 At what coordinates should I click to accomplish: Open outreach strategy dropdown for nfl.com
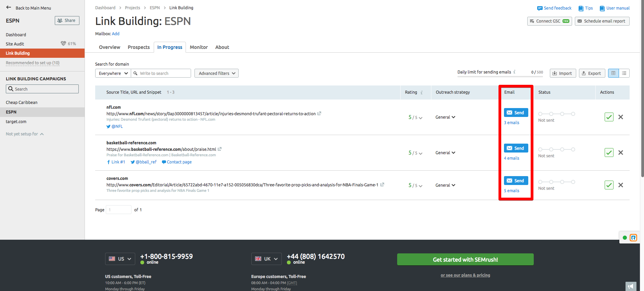(445, 117)
